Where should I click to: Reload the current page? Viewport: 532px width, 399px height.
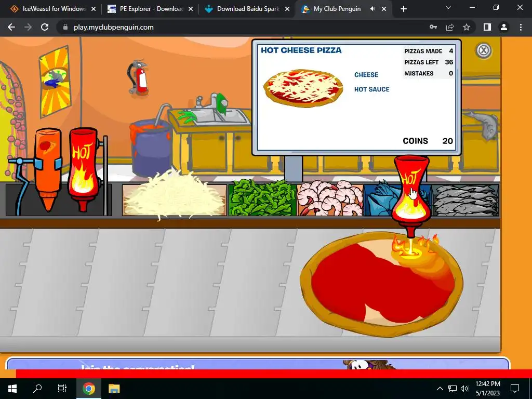click(45, 27)
